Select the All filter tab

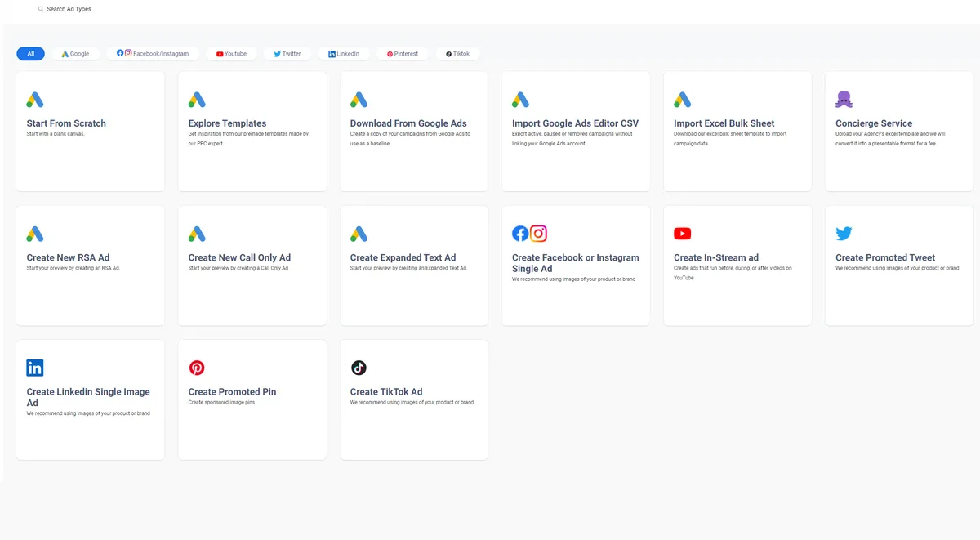[30, 54]
